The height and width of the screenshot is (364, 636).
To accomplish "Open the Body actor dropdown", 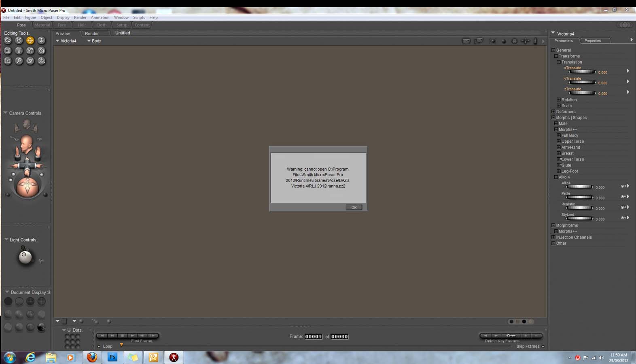I will tap(94, 41).
